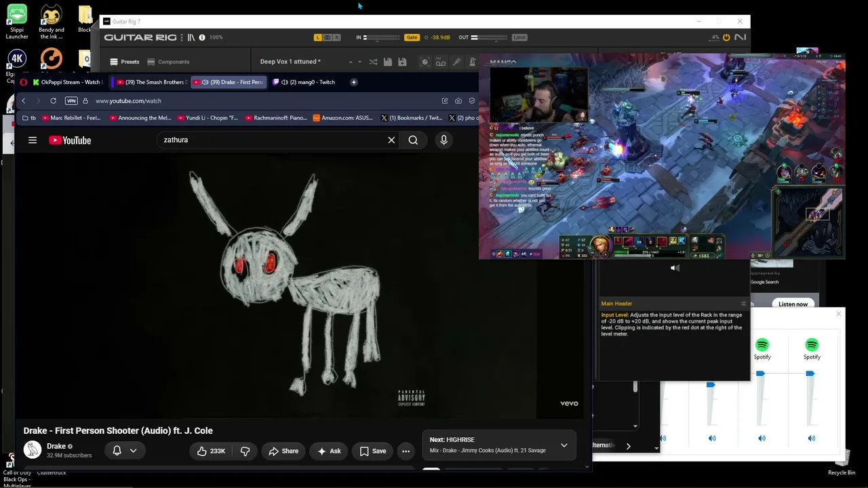Close the Windows volume mixer

click(x=838, y=314)
